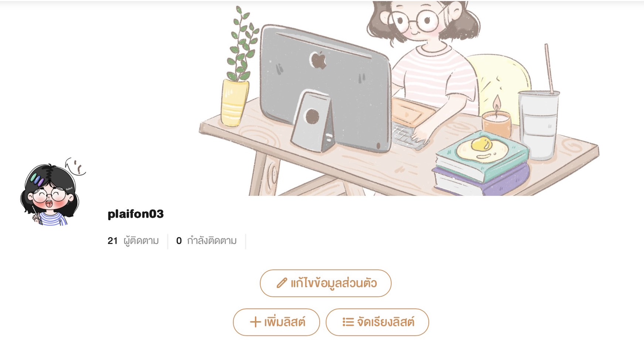Click the lit candle in the cover illustration
Screen dimensions: 644x347
pyautogui.click(x=496, y=118)
